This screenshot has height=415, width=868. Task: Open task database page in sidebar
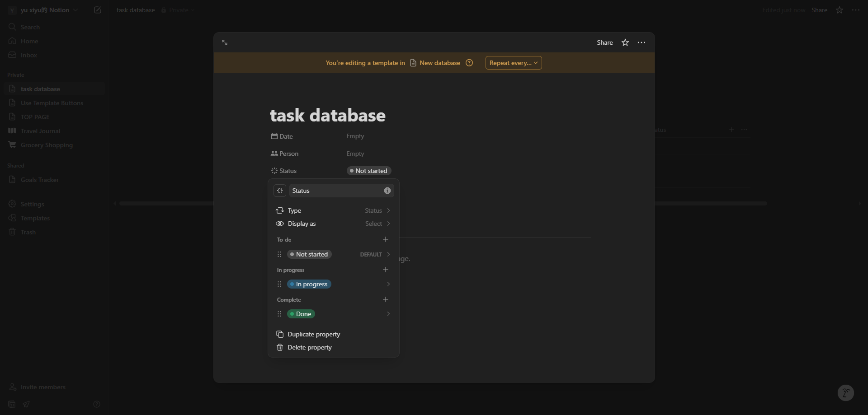53,89
